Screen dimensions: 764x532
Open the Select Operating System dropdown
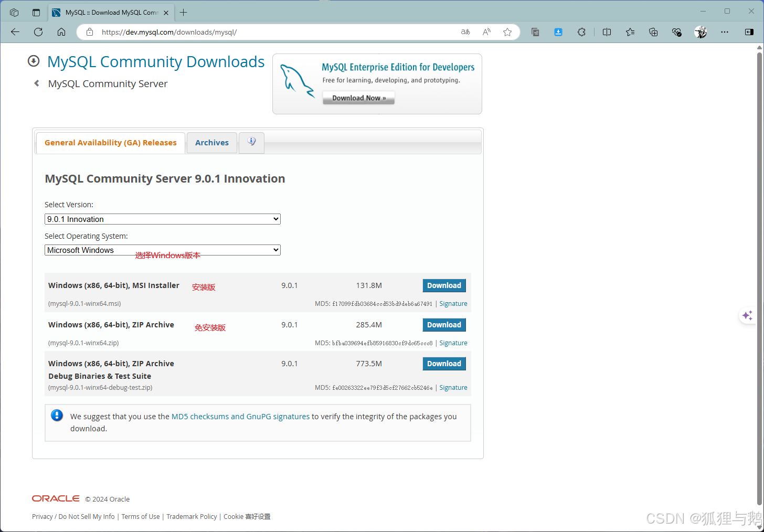(163, 250)
